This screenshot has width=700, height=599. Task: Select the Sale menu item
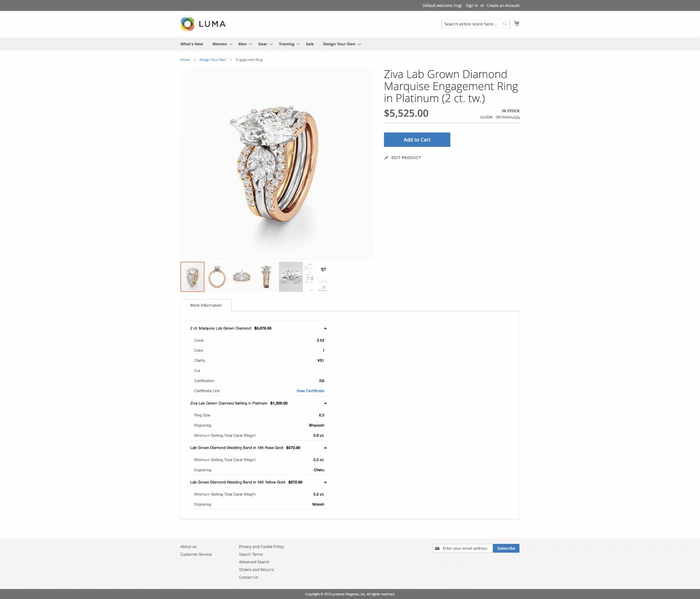click(309, 43)
